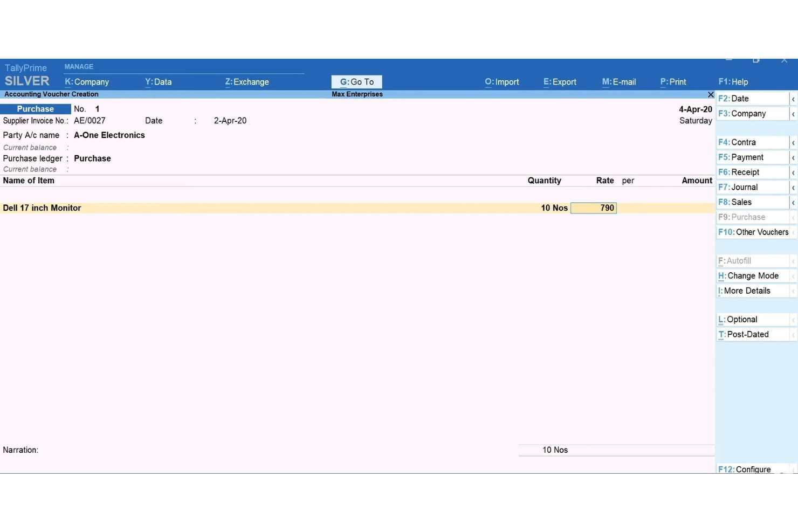Switch to F7: Journal voucher
This screenshot has width=798, height=532.
752,187
